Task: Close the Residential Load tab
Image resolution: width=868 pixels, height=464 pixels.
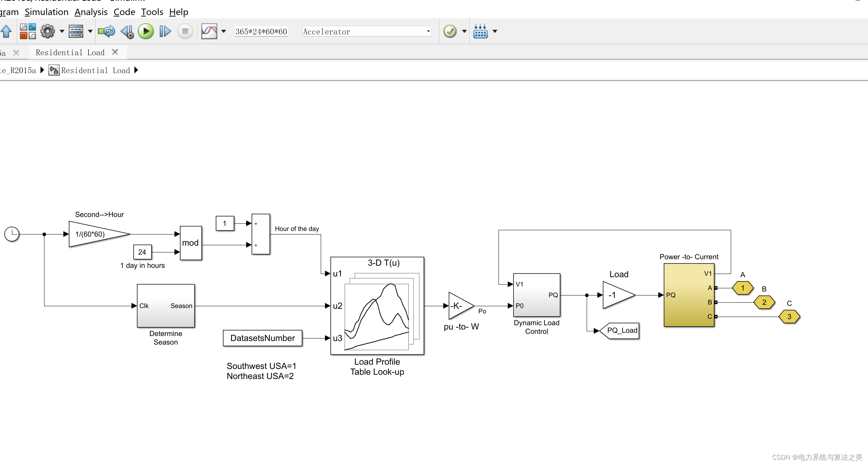Action: tap(115, 52)
